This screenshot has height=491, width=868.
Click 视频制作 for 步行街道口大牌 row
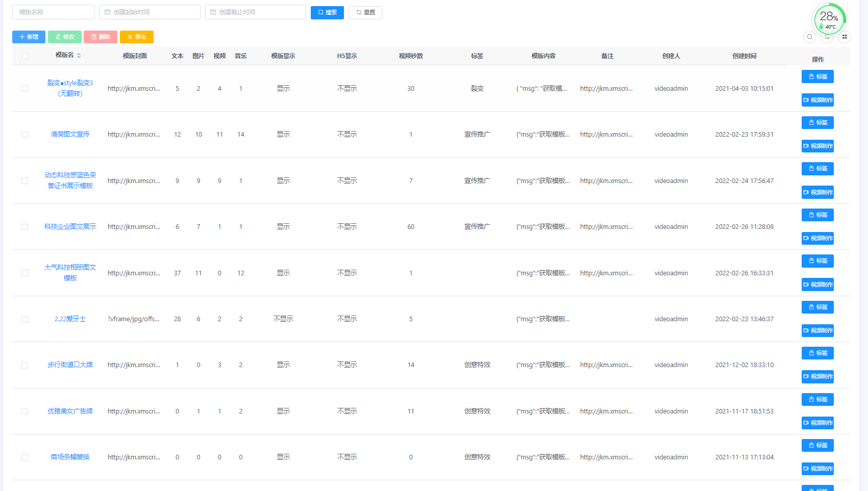(817, 376)
